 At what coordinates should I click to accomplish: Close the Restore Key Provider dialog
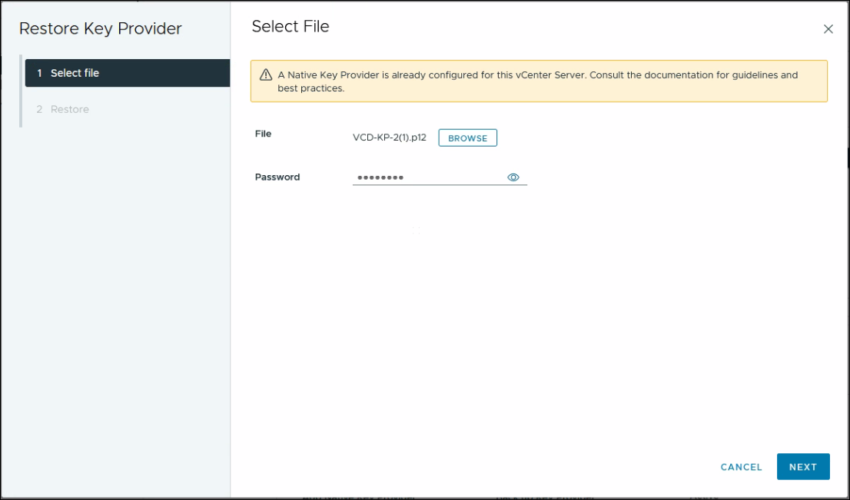point(828,29)
